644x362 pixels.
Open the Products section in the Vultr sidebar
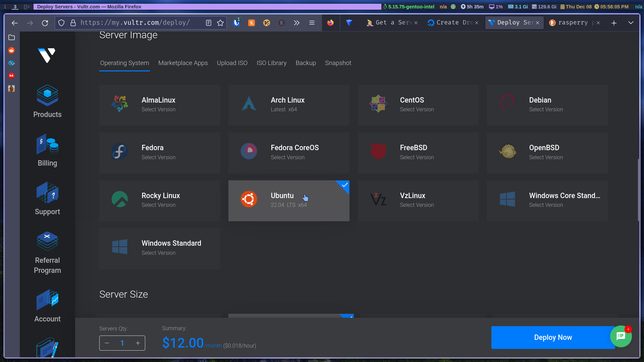pos(47,102)
